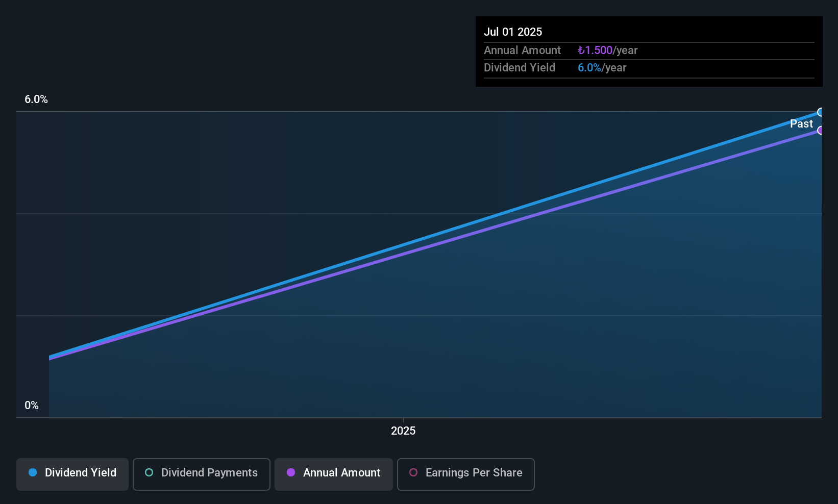Viewport: 838px width, 504px height.
Task: Toggle the Annual Amount series
Action: [334, 474]
